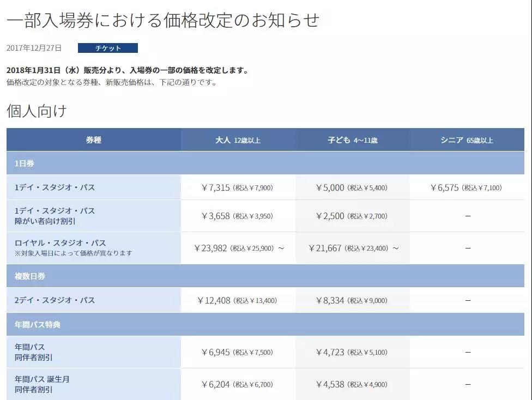Click the 1デイ・スタジオ・パス row label

[x=55, y=187]
